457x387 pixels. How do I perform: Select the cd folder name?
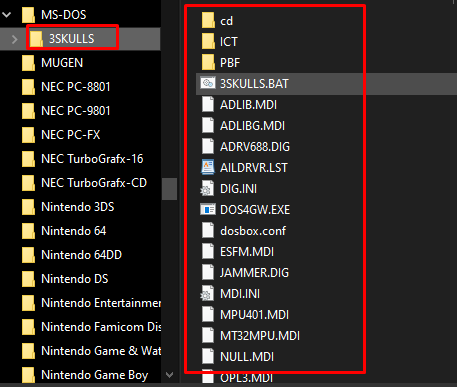click(x=226, y=21)
